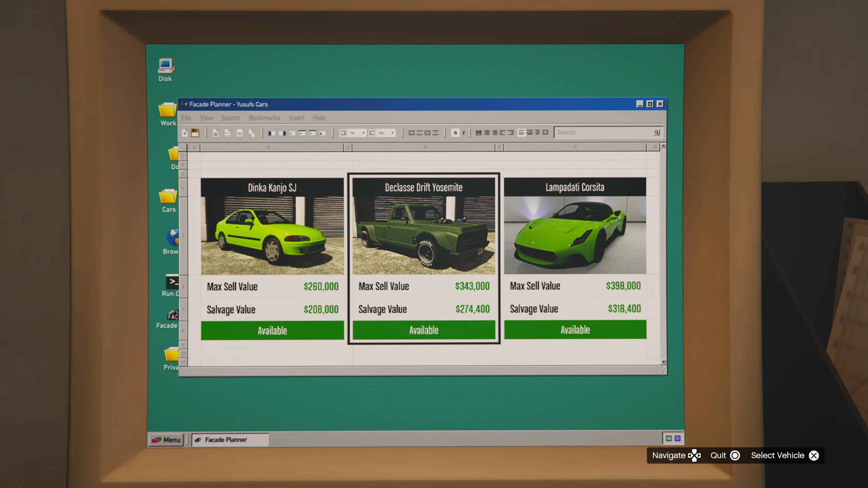Screen dimensions: 868x488
Task: Open the Bookmarks menu
Action: [264, 118]
